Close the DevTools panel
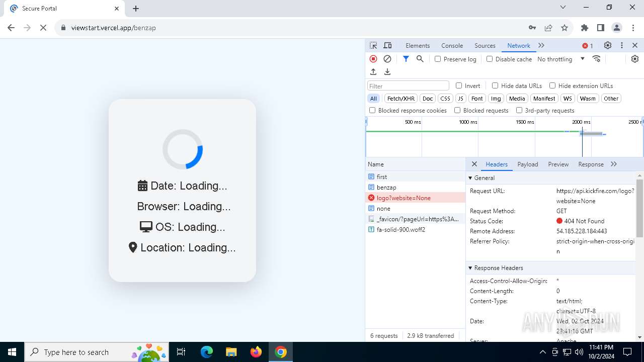The width and height of the screenshot is (644, 362). (x=635, y=45)
